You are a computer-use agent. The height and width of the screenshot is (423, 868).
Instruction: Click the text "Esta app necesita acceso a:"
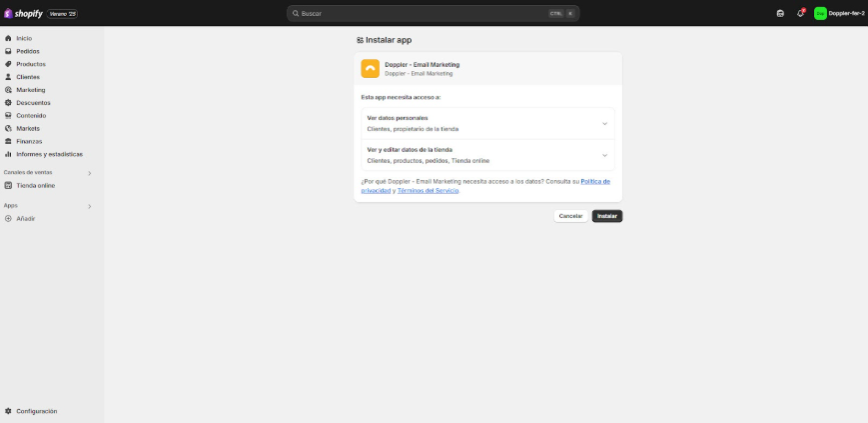401,97
